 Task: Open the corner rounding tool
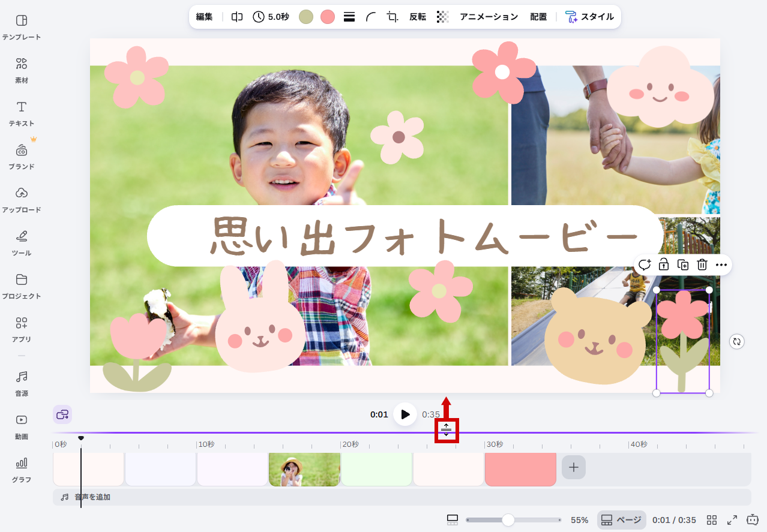[x=371, y=17]
